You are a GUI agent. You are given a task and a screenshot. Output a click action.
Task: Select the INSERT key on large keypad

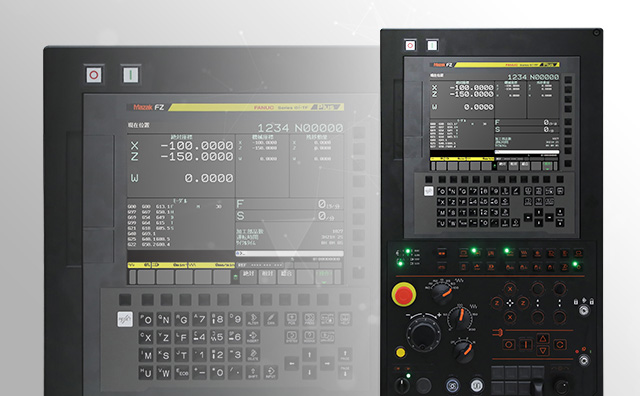[253, 337]
